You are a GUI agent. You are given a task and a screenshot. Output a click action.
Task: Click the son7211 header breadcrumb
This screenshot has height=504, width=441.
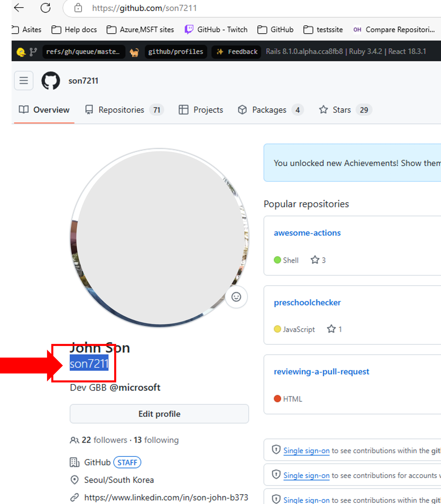(83, 81)
